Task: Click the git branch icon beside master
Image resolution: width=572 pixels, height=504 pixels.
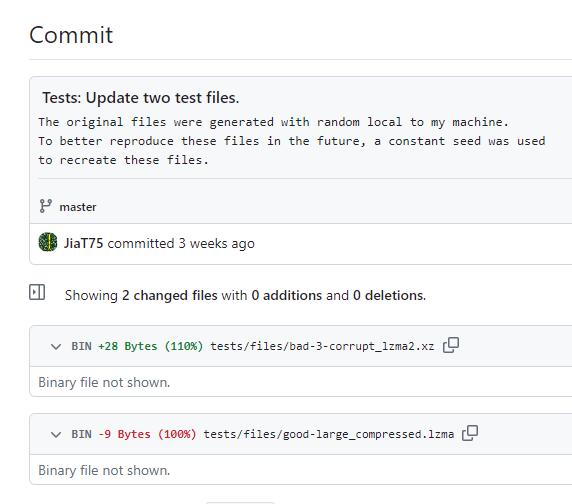Action: [46, 206]
